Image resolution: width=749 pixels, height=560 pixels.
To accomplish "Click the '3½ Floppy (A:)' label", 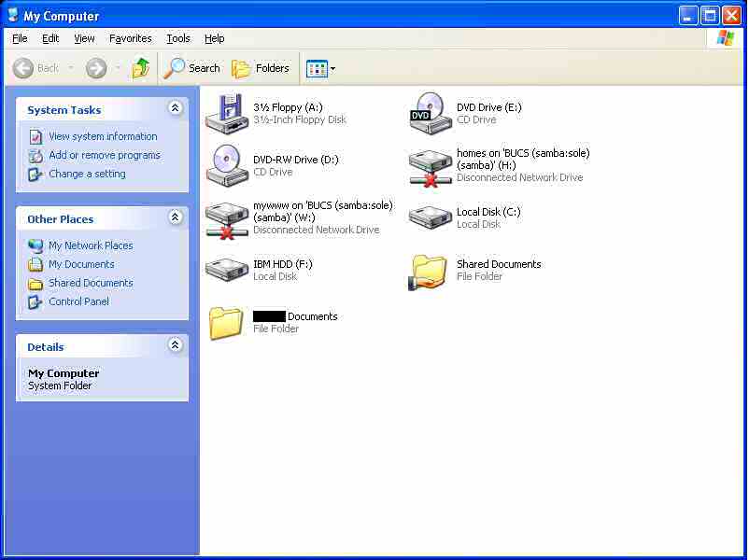I will coord(288,107).
